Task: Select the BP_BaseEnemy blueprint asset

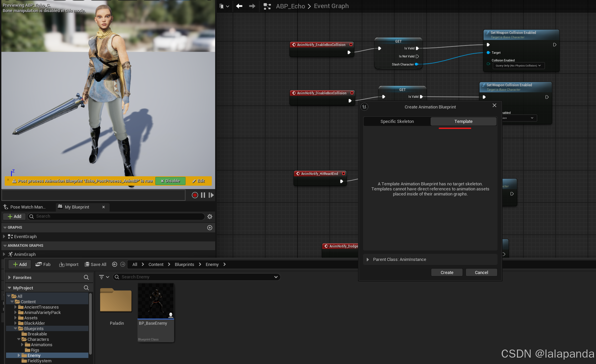Action: 156,313
